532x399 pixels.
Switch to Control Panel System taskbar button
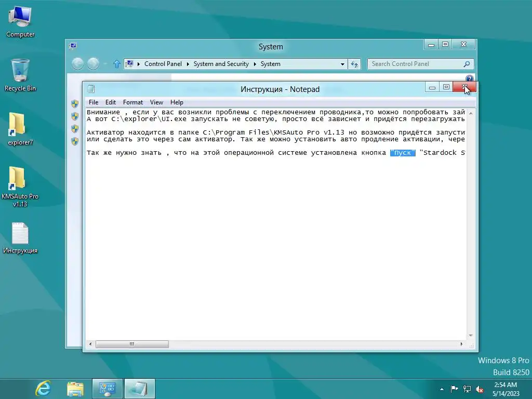[x=107, y=389]
